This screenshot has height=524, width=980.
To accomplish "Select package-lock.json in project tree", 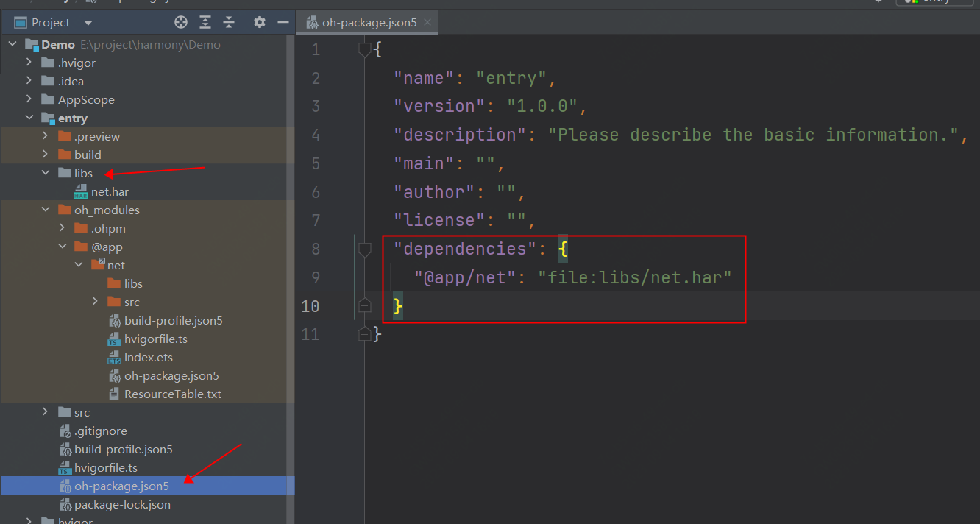I will click(122, 505).
